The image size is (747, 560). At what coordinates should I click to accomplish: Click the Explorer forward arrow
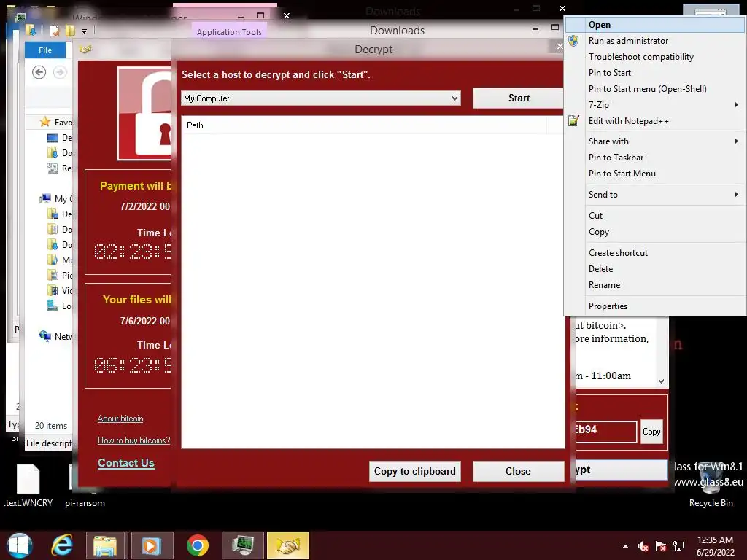coord(60,72)
